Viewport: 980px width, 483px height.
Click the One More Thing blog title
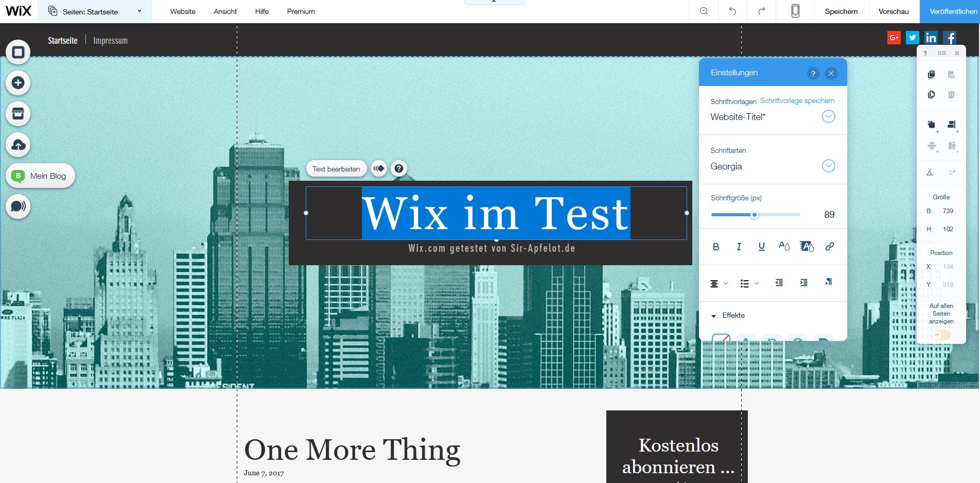tap(352, 450)
